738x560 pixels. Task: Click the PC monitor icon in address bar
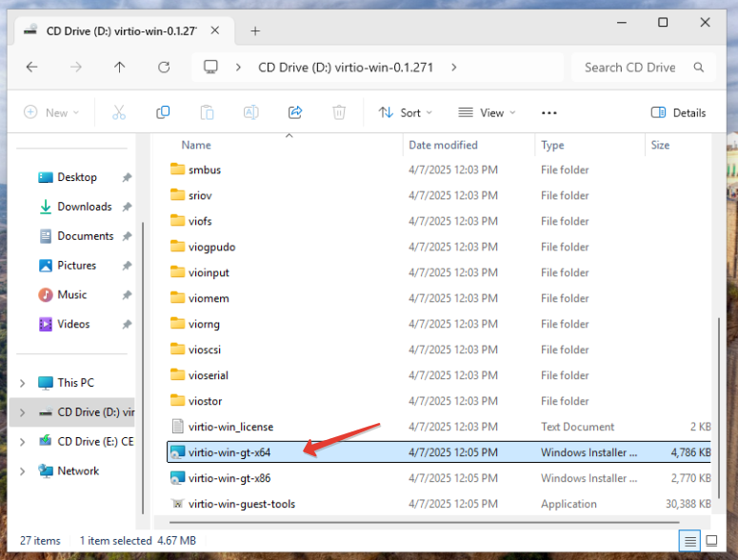(x=210, y=68)
